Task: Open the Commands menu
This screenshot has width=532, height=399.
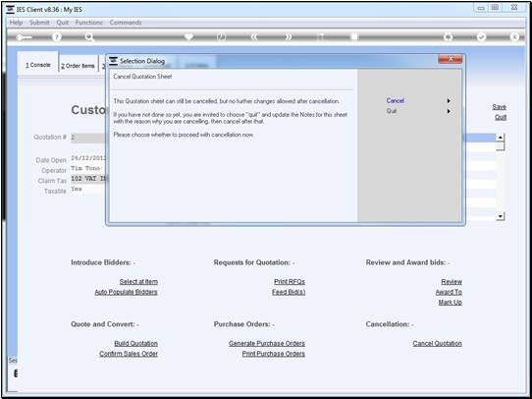Action: [x=126, y=23]
